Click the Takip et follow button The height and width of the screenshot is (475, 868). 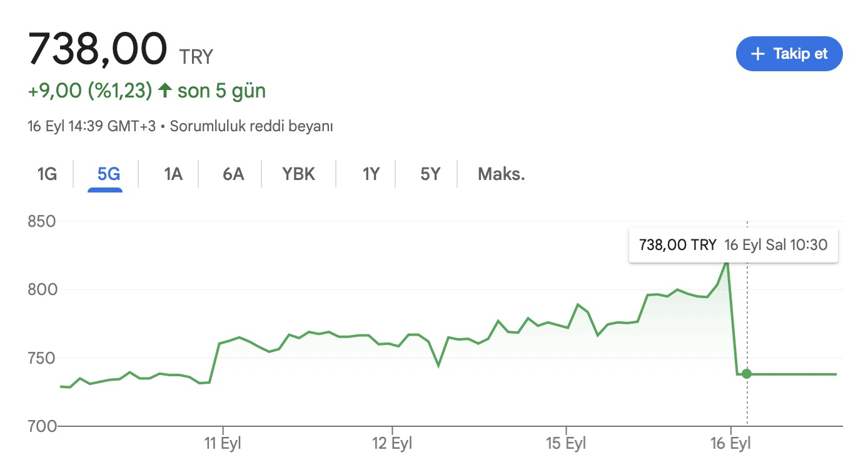[789, 54]
